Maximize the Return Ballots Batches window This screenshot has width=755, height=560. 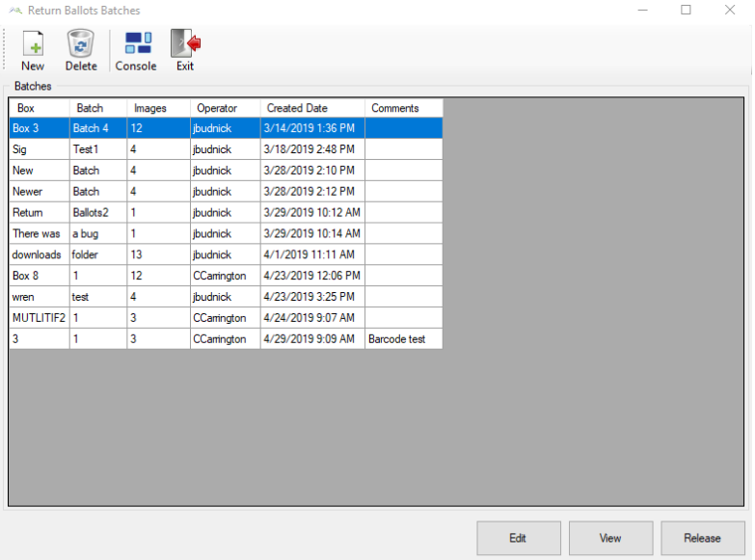click(x=686, y=10)
